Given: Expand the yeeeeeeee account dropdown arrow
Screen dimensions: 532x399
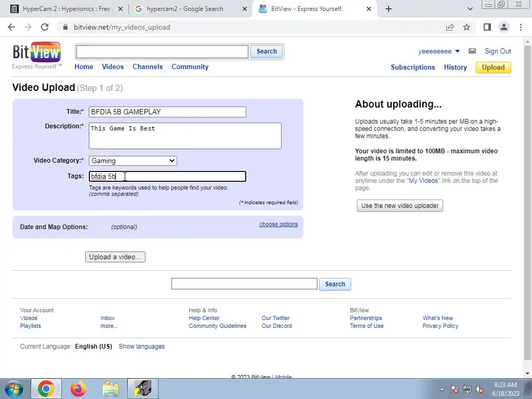Looking at the screenshot, I should pos(457,51).
